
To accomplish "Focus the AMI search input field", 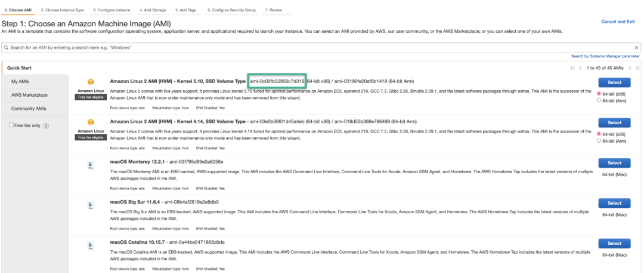I will coord(320,48).
